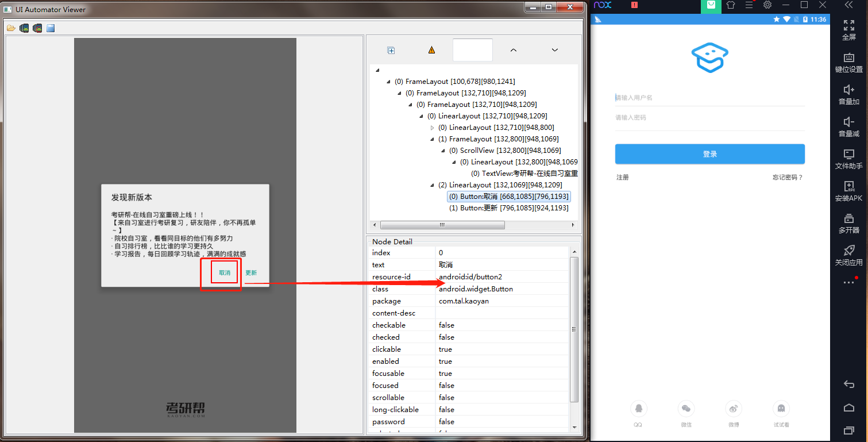868x442 pixels.
Task: Open Nox settings gear icon
Action: [x=767, y=5]
